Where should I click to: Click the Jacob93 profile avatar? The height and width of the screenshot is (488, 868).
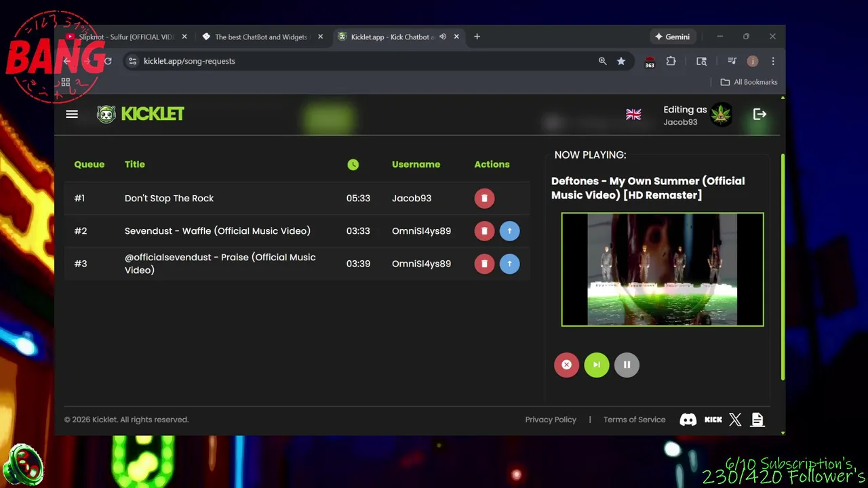[721, 115]
